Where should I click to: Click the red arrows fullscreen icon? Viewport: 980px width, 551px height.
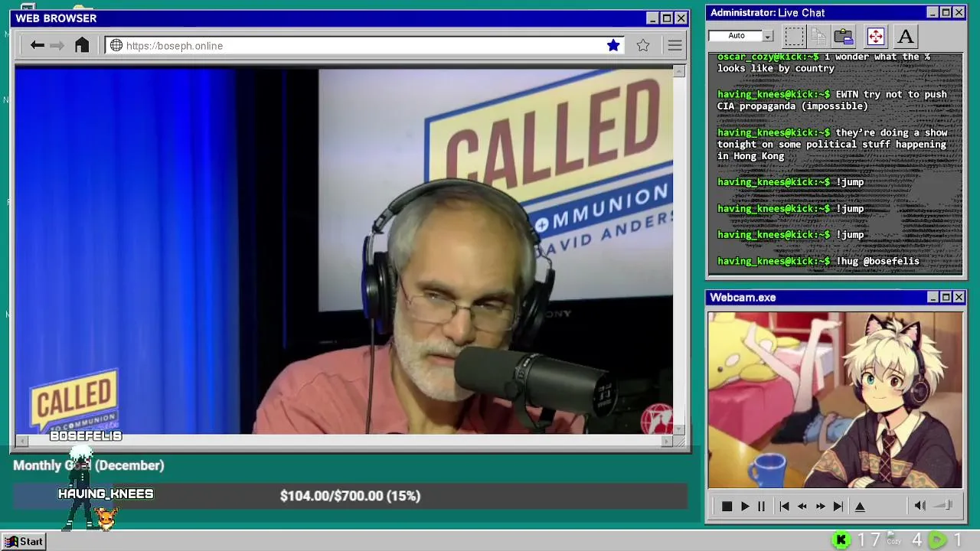[875, 36]
